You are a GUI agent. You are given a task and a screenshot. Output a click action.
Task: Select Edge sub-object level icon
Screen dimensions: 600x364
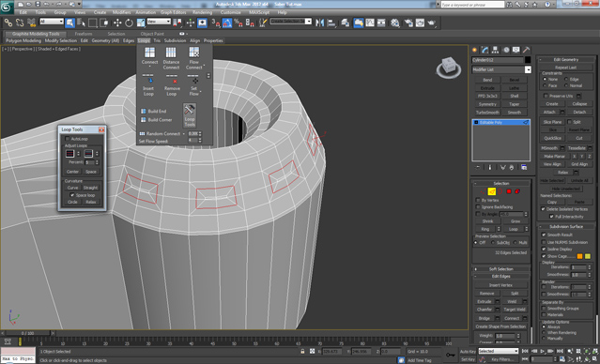(x=492, y=191)
